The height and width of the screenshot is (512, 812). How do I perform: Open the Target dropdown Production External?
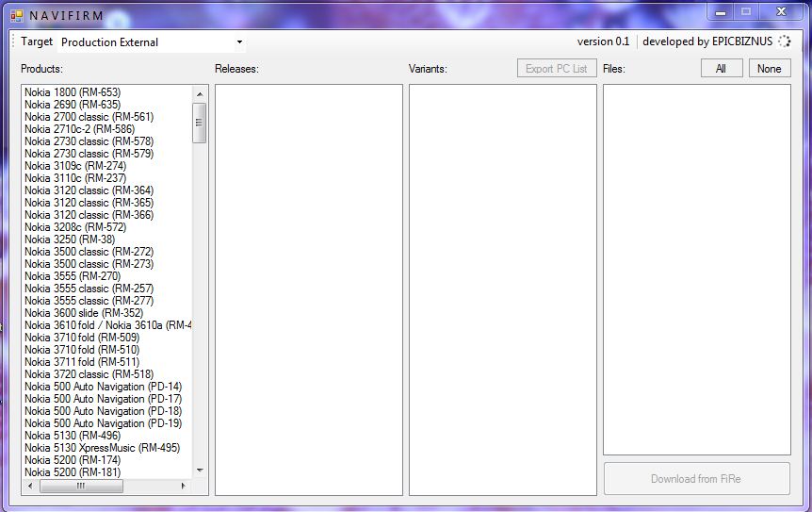[x=152, y=42]
